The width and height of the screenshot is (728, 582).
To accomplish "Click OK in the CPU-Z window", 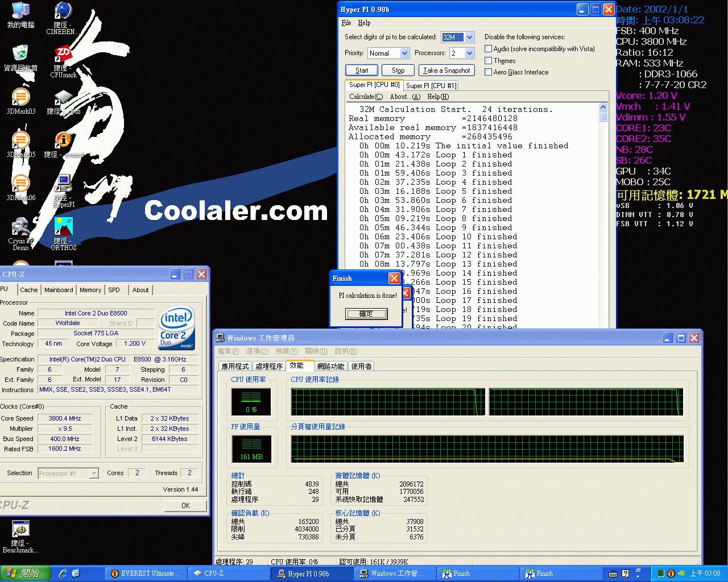I will (185, 505).
